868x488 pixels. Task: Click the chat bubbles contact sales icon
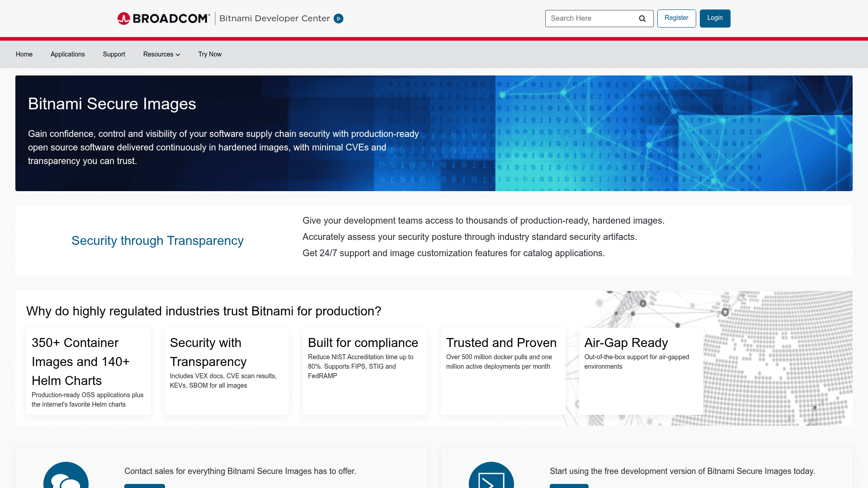pyautogui.click(x=66, y=475)
